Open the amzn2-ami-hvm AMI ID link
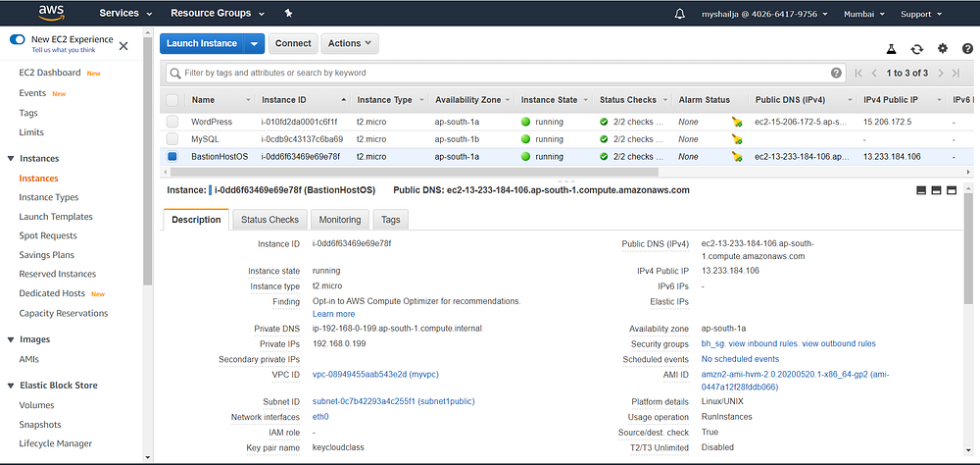The height and width of the screenshot is (465, 980). point(796,381)
